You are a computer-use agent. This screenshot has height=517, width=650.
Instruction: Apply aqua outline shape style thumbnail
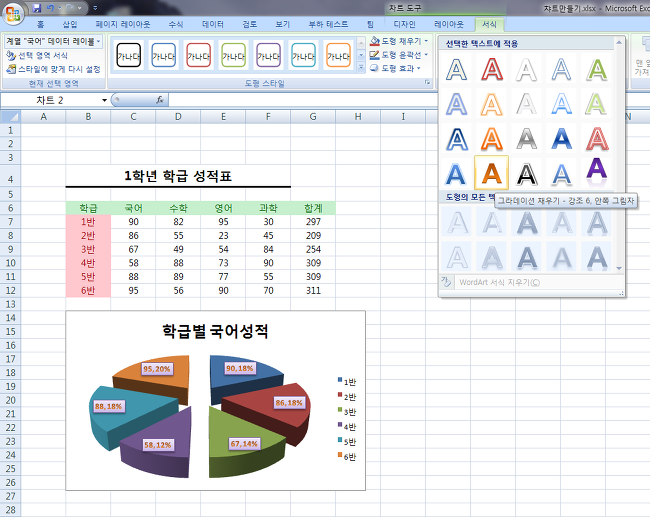[303, 56]
